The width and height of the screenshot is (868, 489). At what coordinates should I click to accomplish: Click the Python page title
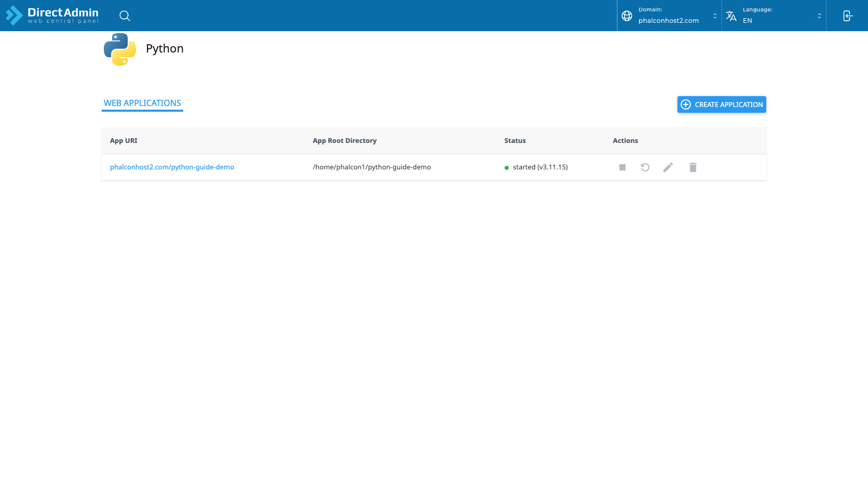(x=165, y=48)
